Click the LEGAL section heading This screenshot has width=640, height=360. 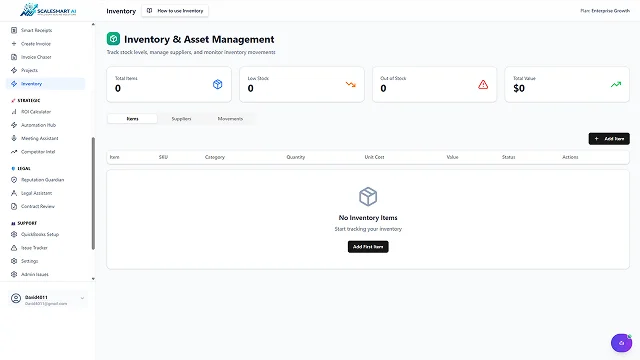pos(24,169)
